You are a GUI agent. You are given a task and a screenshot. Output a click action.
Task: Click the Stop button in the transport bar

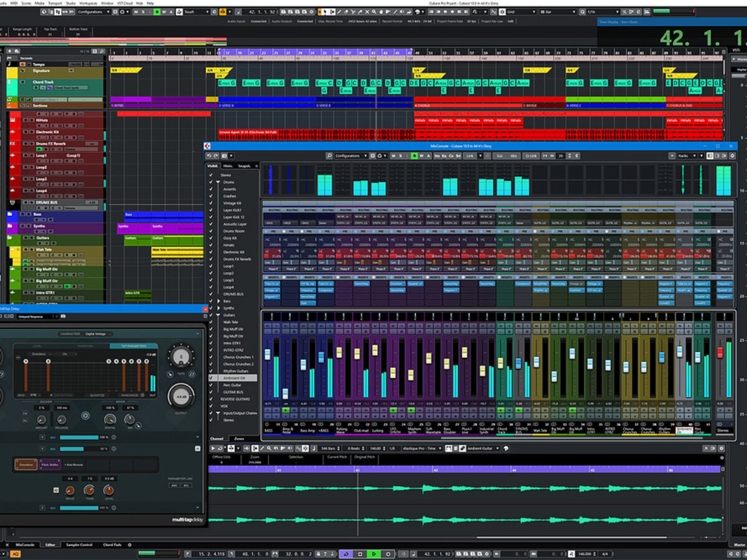(360, 554)
